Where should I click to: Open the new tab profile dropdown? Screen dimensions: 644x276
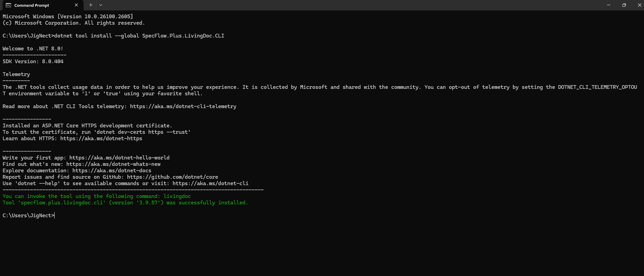[101, 5]
